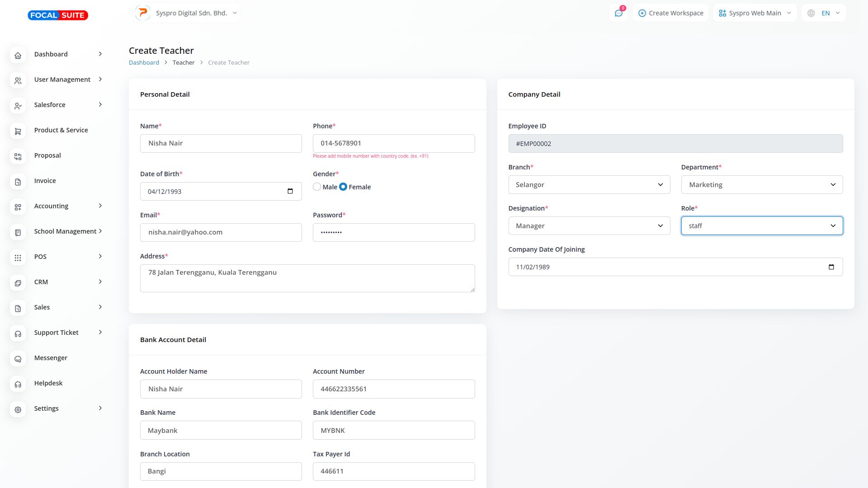Open the chat messages notification icon

(618, 13)
